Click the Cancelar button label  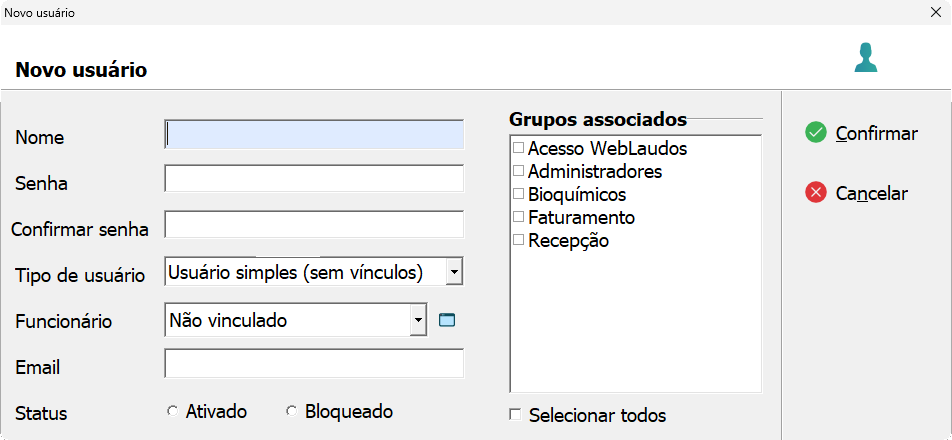pos(871,194)
